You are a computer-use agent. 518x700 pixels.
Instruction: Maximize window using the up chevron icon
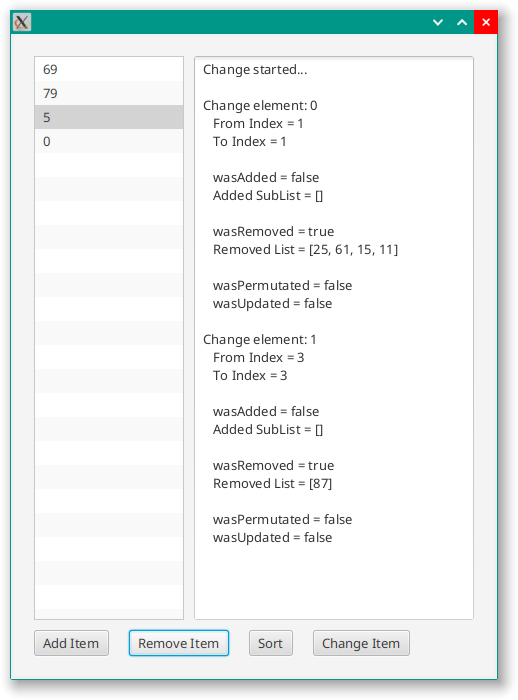pyautogui.click(x=462, y=22)
